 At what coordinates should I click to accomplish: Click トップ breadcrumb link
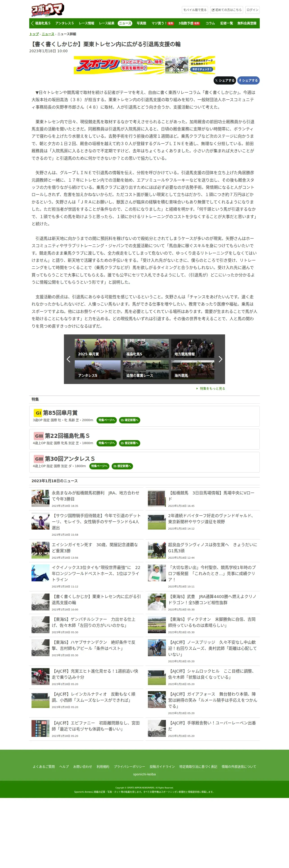coord(34,34)
